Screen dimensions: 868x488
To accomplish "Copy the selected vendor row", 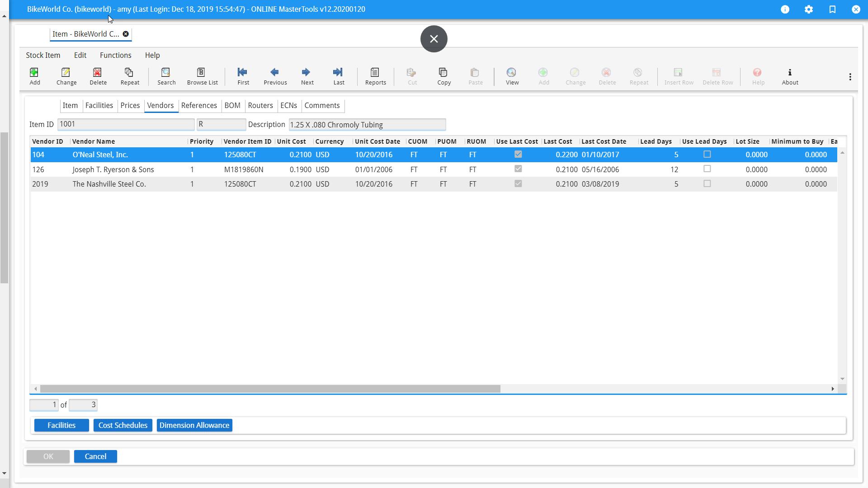I will click(x=443, y=76).
